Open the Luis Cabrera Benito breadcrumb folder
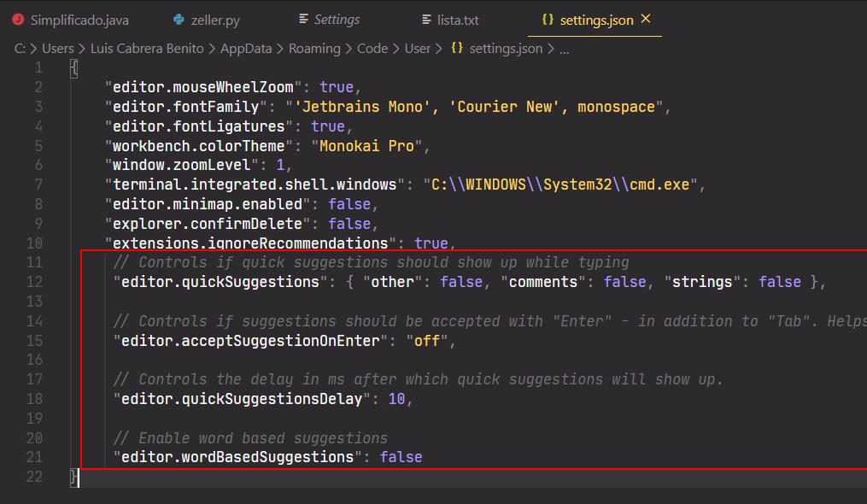Viewport: 867px width, 504px height. point(147,49)
